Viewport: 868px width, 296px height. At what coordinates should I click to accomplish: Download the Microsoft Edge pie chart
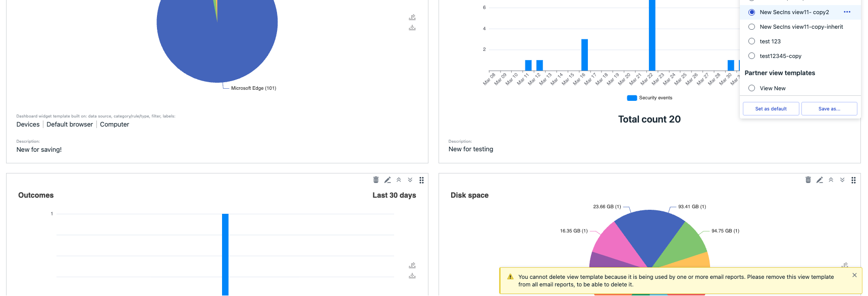[x=412, y=28]
